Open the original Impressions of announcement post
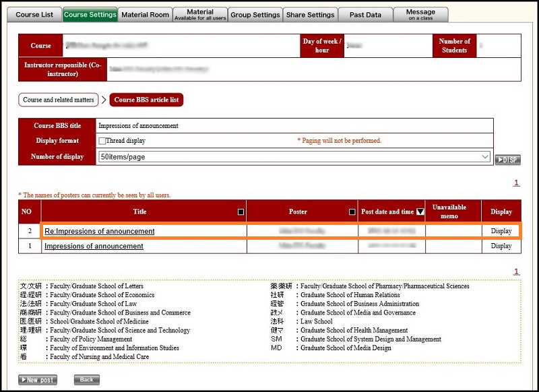539x392 pixels. tap(94, 247)
